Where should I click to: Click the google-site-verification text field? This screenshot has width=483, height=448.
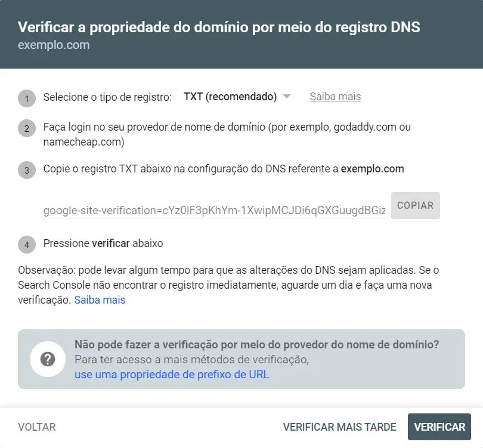[x=214, y=211]
